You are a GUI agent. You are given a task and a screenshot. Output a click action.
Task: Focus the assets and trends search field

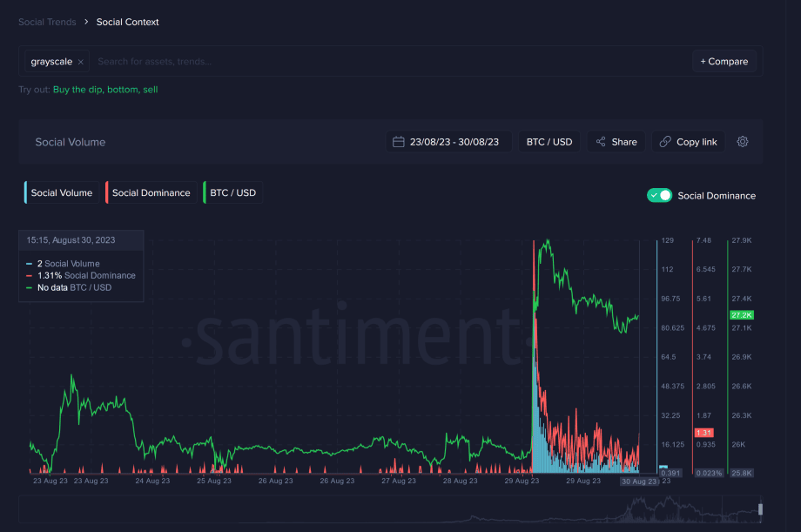pyautogui.click(x=391, y=61)
